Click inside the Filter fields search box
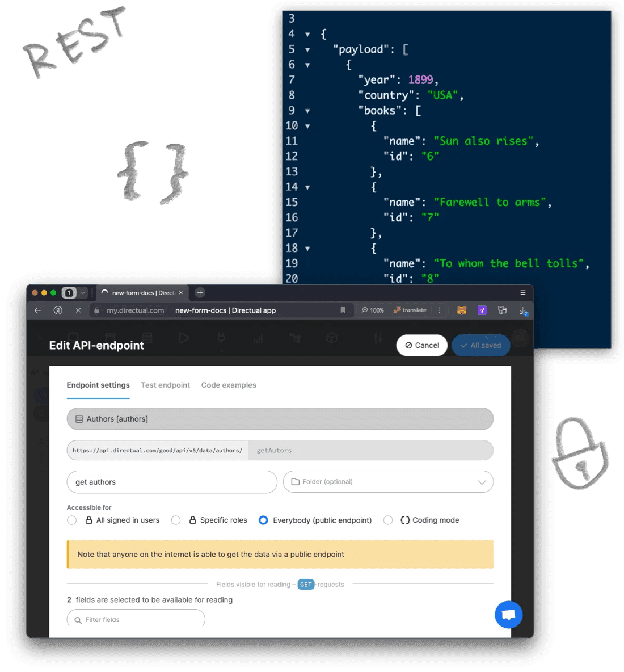624x672 pixels. 136,619
